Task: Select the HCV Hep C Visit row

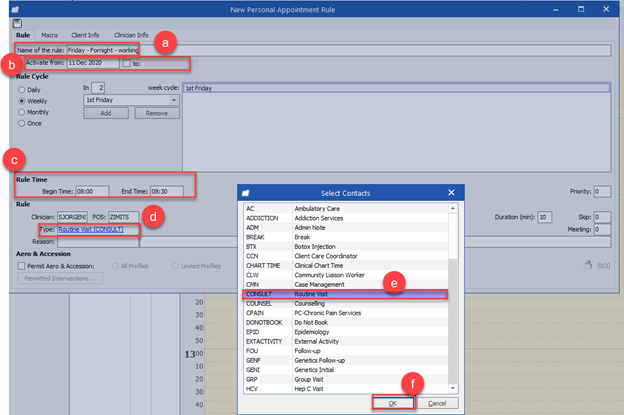Action: [345, 389]
